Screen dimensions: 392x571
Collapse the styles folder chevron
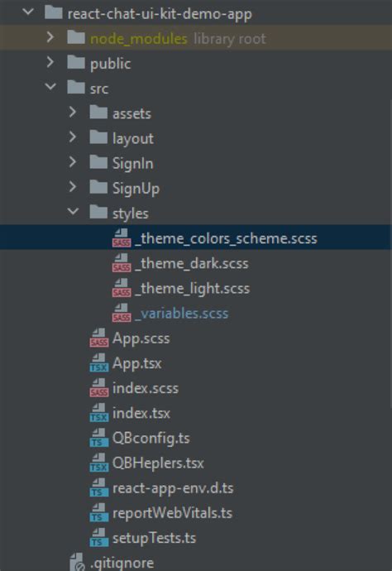[x=73, y=212]
